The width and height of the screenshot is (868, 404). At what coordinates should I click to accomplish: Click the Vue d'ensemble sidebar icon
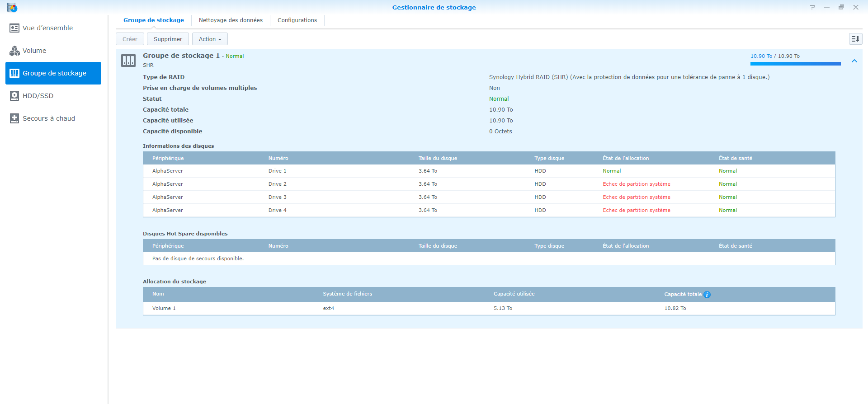[x=14, y=28]
